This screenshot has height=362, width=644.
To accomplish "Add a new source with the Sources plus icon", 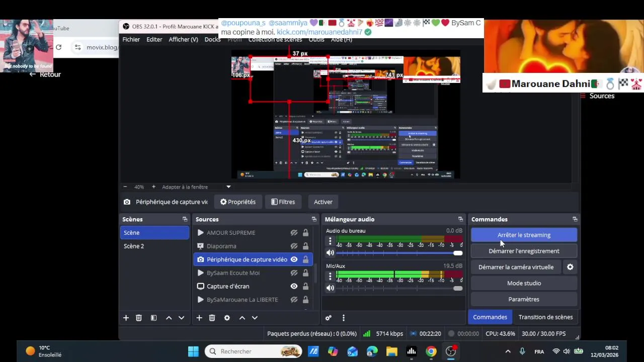I will point(199,318).
